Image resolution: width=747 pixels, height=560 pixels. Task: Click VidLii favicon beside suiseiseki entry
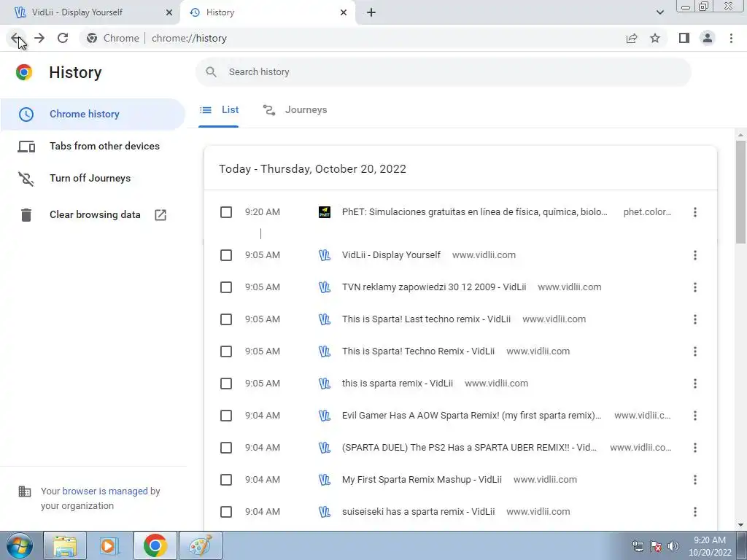(x=325, y=512)
